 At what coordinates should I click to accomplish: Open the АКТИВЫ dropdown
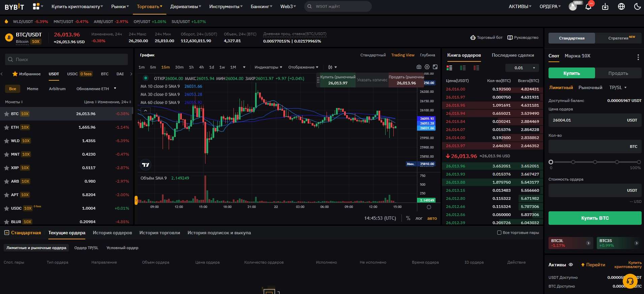pos(520,6)
